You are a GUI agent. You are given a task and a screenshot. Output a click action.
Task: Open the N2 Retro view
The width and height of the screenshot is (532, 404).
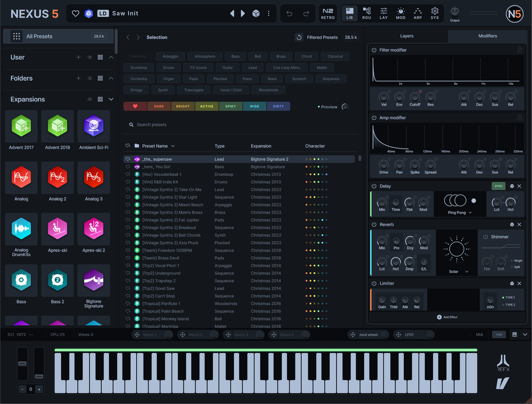(x=328, y=14)
